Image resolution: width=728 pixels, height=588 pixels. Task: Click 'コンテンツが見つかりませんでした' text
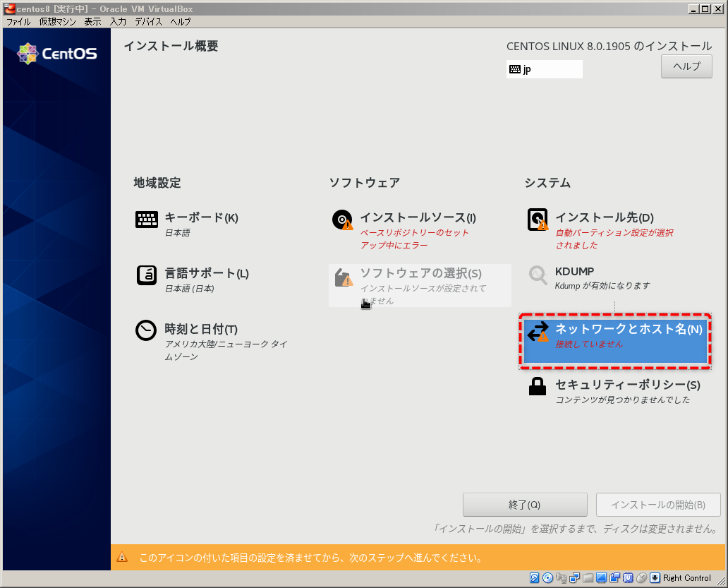coord(623,400)
